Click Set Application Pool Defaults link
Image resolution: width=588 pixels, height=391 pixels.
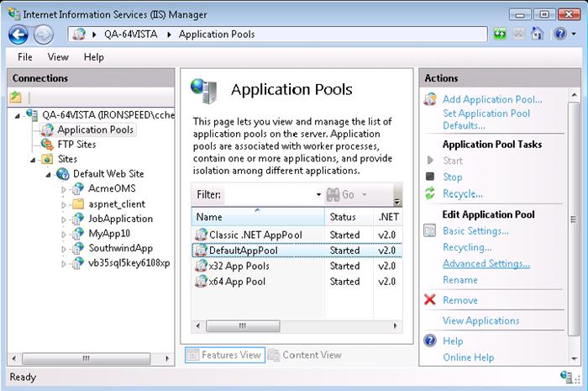tap(486, 119)
